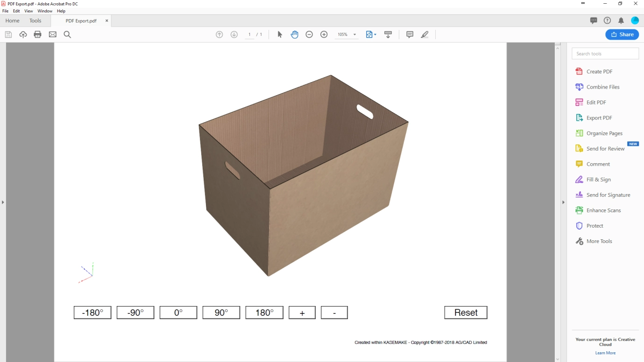Expand the left navigation pane arrow
This screenshot has width=644, height=362.
tap(3, 202)
